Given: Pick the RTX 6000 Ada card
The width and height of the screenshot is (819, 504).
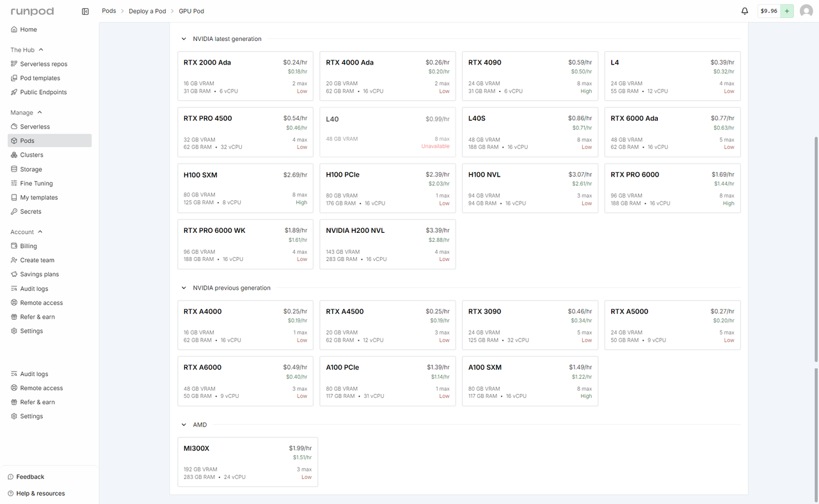Looking at the screenshot, I should pyautogui.click(x=672, y=132).
